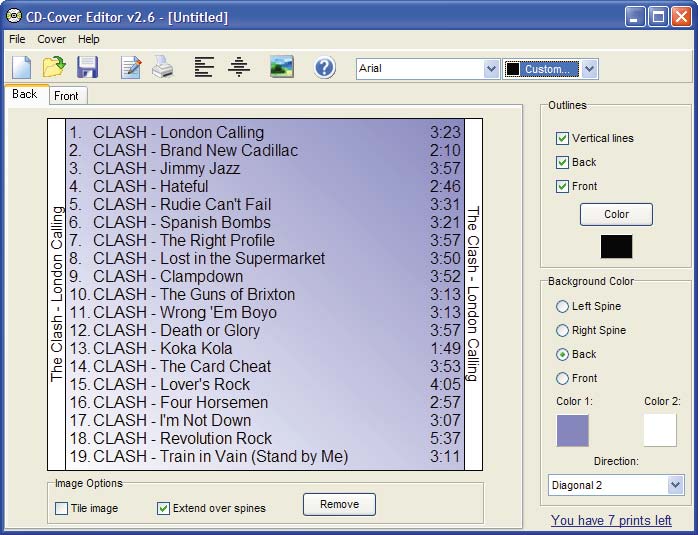
Task: Click track line 'CLASH - Spanish Bombs'
Action: [x=182, y=222]
